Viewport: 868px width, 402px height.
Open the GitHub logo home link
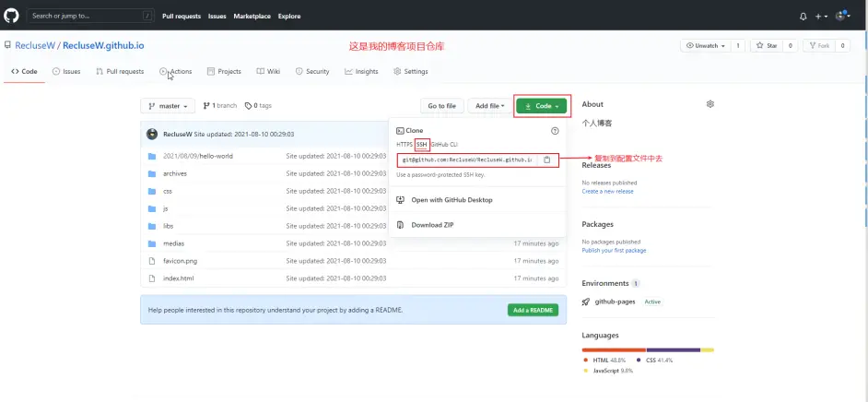point(12,16)
